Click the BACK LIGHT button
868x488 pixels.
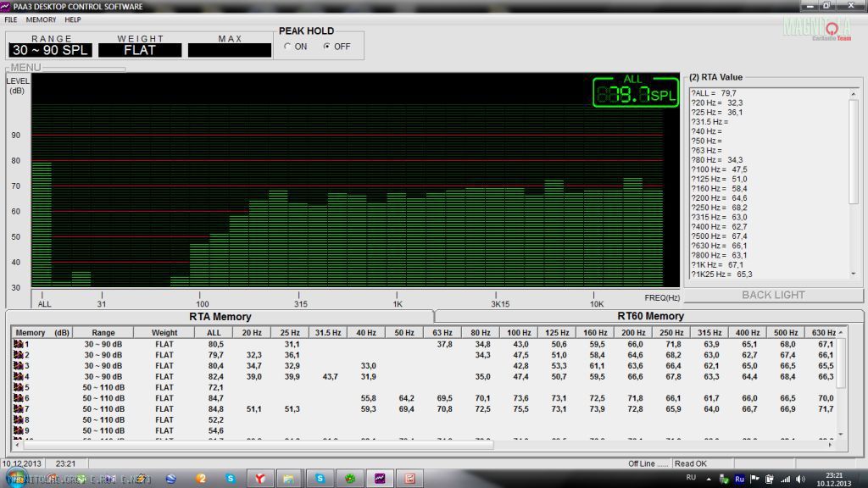(x=773, y=296)
